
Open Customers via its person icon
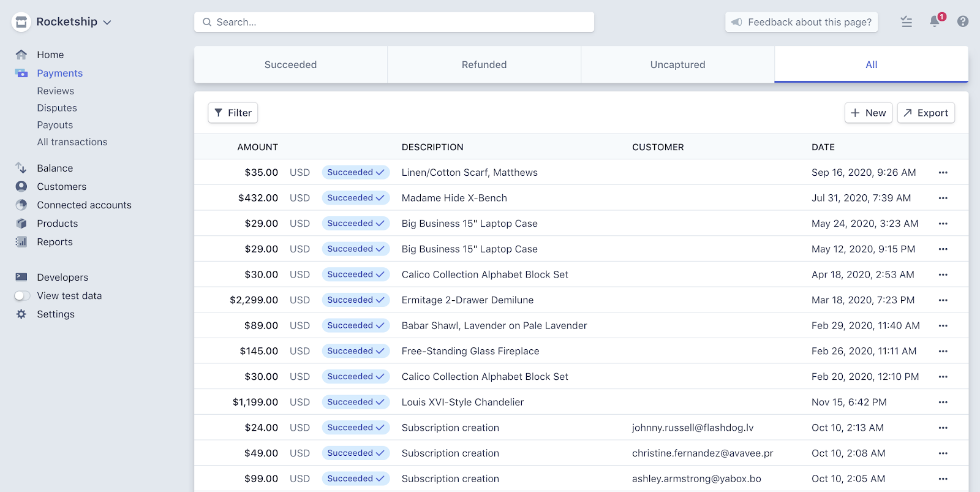(x=21, y=186)
